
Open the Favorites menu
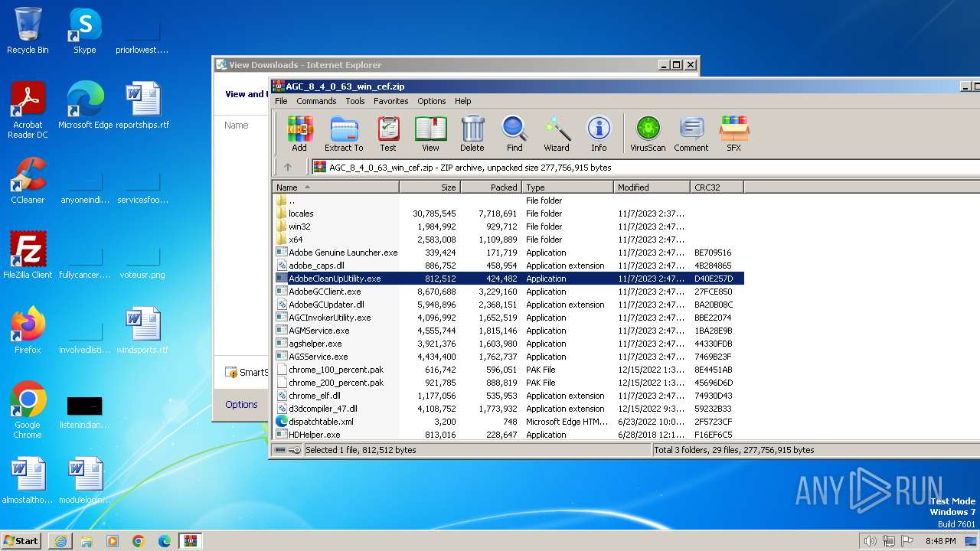point(390,101)
